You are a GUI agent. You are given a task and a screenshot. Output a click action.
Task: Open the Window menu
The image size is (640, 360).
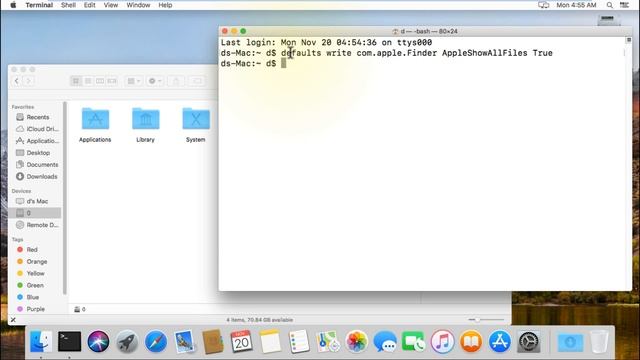coord(138,5)
